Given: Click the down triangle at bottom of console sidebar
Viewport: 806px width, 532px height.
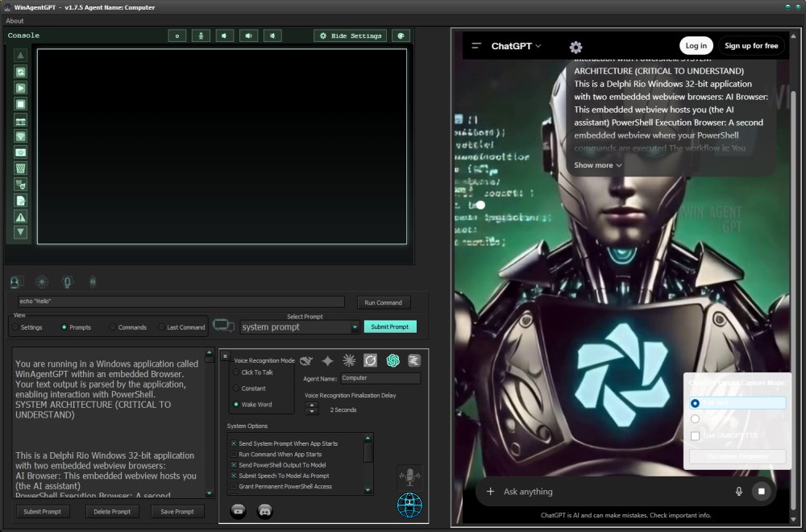Looking at the screenshot, I should coord(21,232).
